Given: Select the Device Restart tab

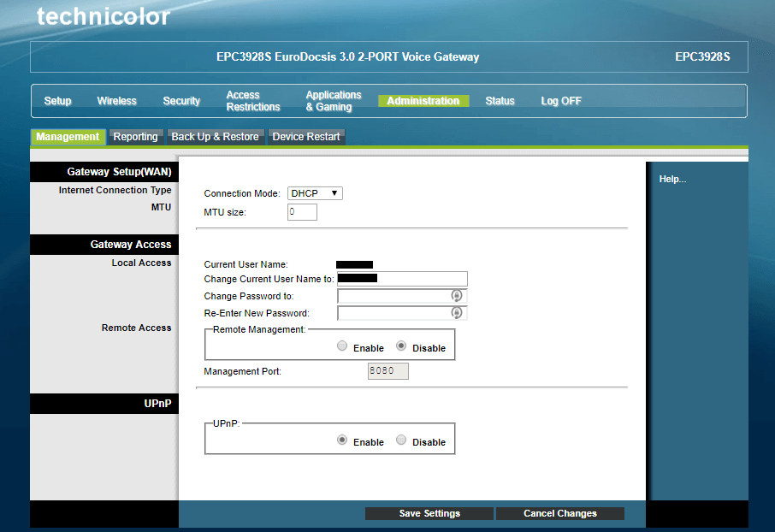Looking at the screenshot, I should pyautogui.click(x=306, y=136).
